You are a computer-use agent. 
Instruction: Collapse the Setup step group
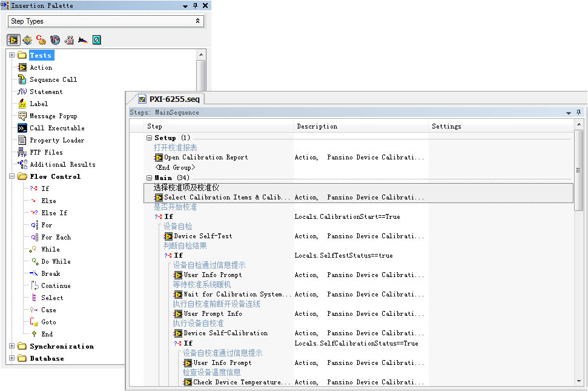point(149,138)
